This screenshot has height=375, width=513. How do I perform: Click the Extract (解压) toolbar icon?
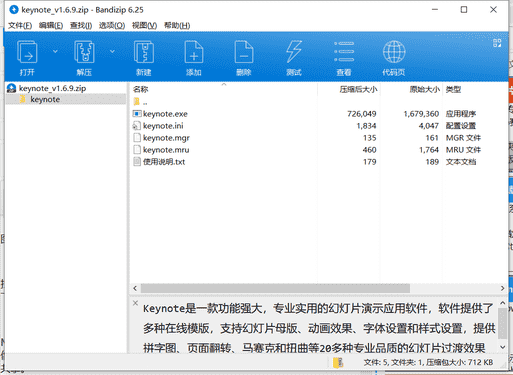(84, 52)
